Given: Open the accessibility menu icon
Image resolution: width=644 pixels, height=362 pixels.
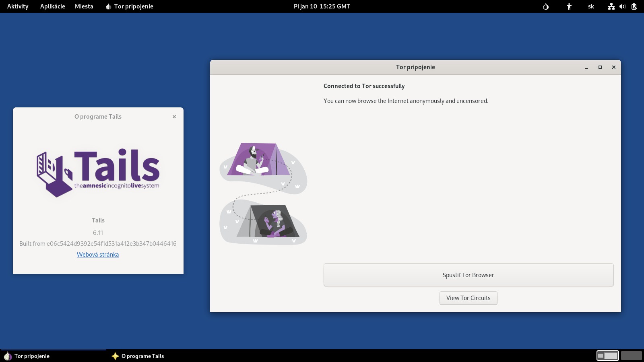Looking at the screenshot, I should (x=569, y=6).
